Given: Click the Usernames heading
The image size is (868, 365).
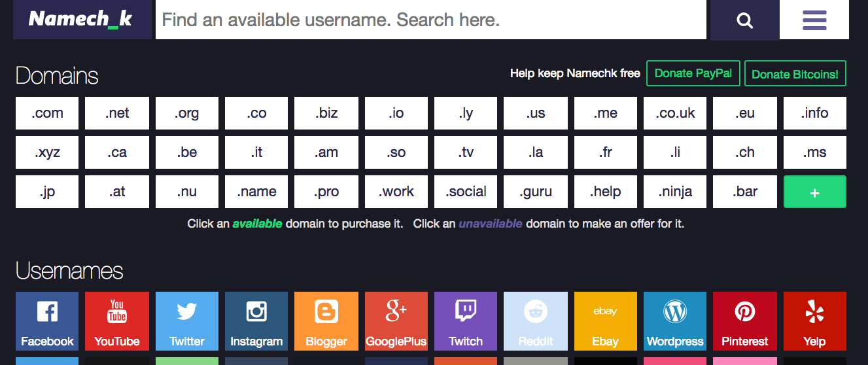Looking at the screenshot, I should click(x=69, y=271).
